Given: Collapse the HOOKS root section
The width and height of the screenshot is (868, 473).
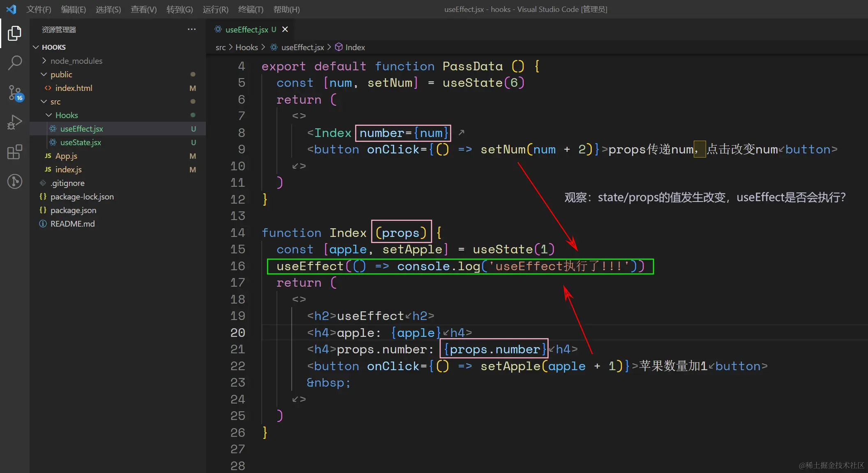Looking at the screenshot, I should tap(53, 47).
